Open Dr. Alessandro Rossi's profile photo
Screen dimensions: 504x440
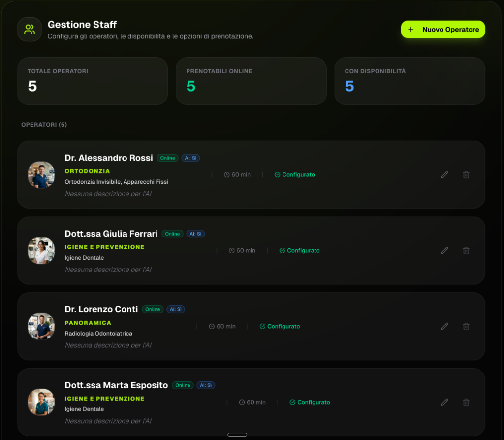[x=41, y=175]
